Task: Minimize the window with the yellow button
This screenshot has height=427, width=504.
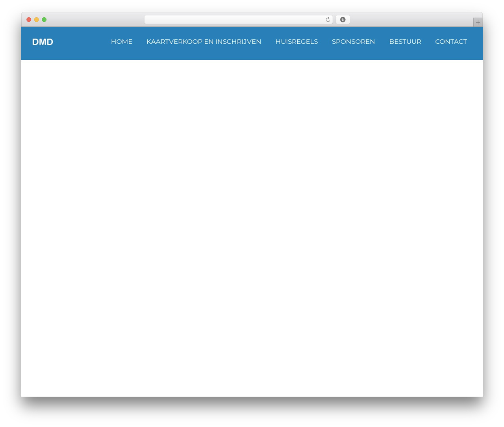Action: click(37, 20)
